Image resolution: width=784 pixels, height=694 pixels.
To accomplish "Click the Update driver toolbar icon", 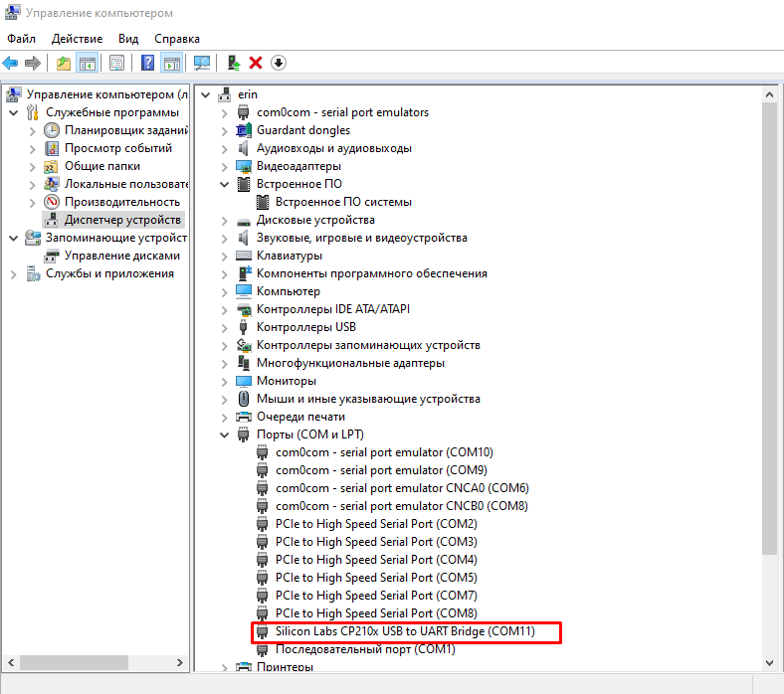I will coord(233,63).
